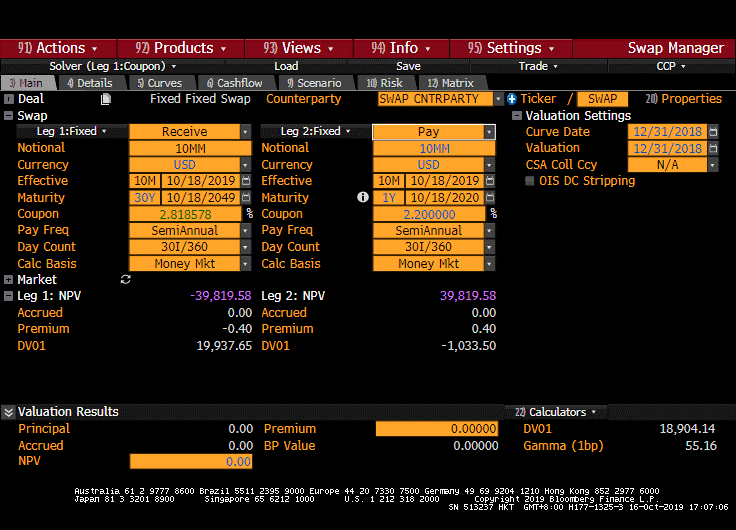Click Leg 1 Notional 10MM field

coord(190,148)
